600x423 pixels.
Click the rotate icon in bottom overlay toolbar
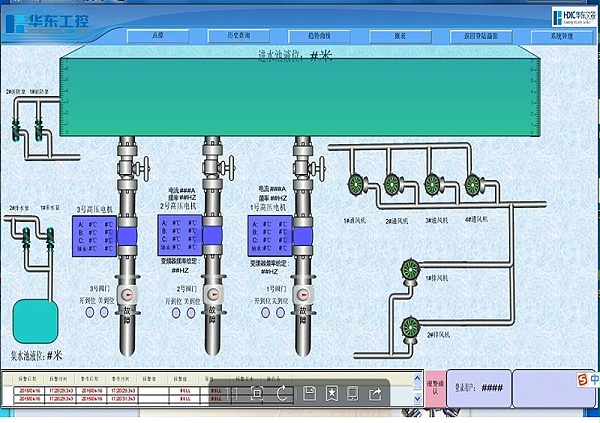point(282,394)
